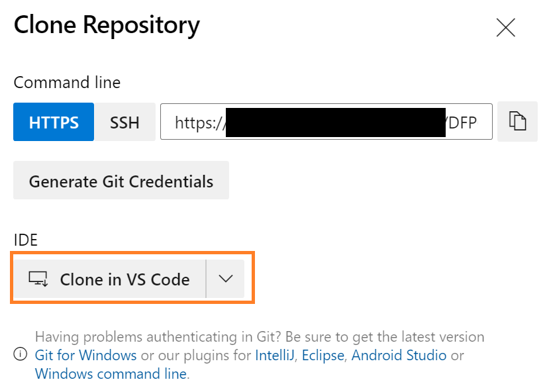The height and width of the screenshot is (392, 547).
Task: Select the HTTPS protocol tab
Action: (54, 122)
